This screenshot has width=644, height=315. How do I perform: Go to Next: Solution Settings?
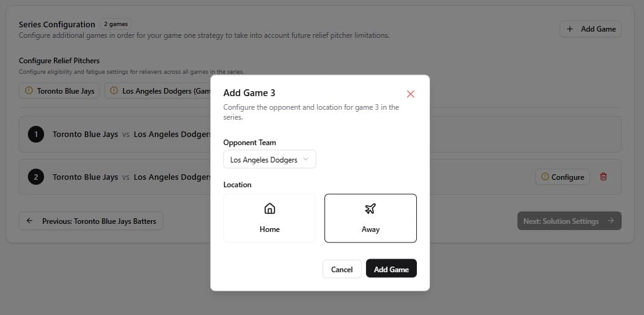(569, 221)
